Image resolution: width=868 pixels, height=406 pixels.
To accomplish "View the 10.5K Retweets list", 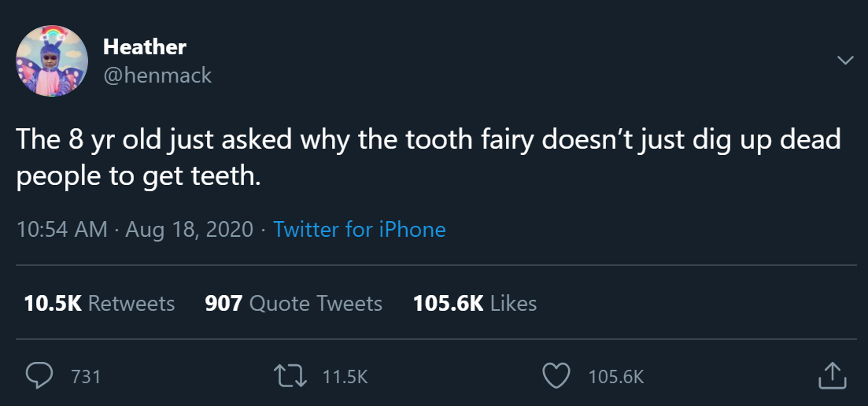I will (x=99, y=303).
